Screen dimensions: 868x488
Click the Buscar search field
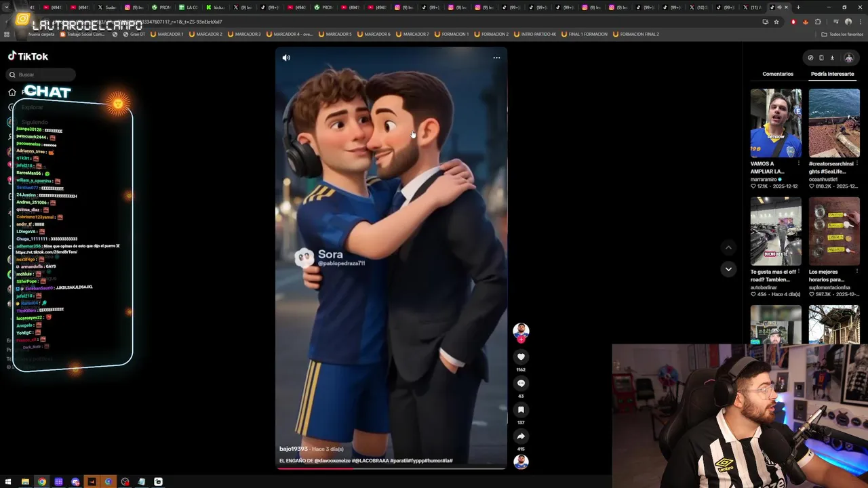click(42, 75)
